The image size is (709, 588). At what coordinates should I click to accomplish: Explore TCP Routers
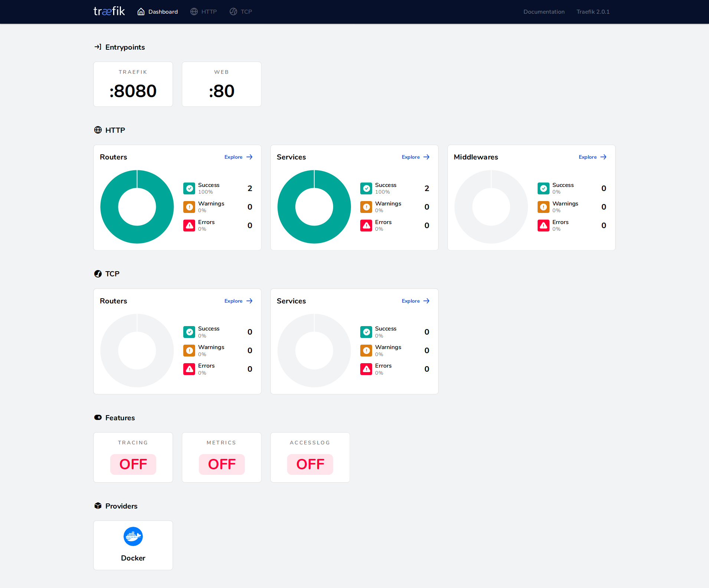[239, 301]
